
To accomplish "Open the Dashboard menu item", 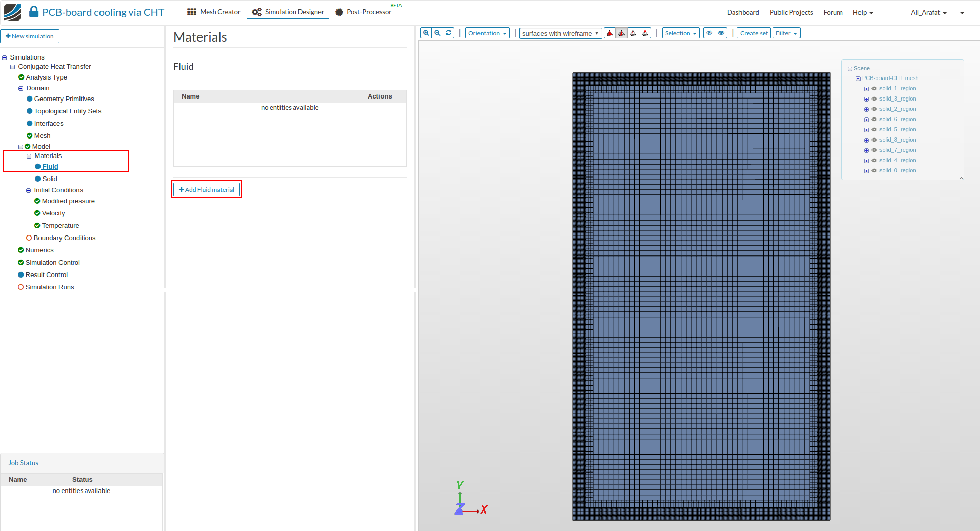I will 743,12.
